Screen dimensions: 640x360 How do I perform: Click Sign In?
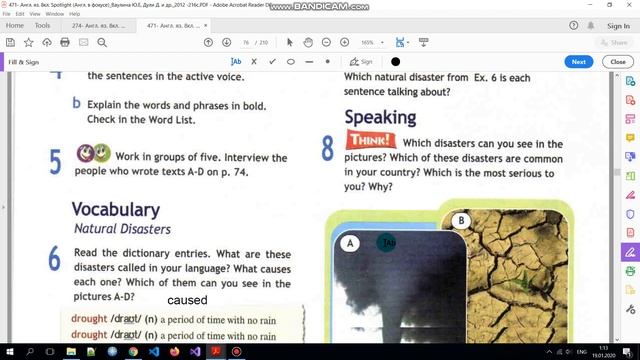tap(618, 26)
